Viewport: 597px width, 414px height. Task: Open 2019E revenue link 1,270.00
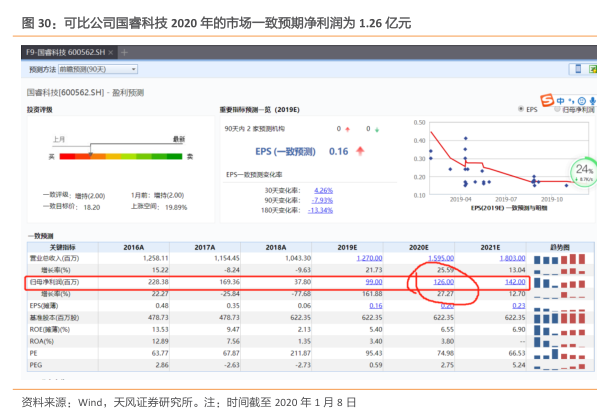(x=369, y=258)
